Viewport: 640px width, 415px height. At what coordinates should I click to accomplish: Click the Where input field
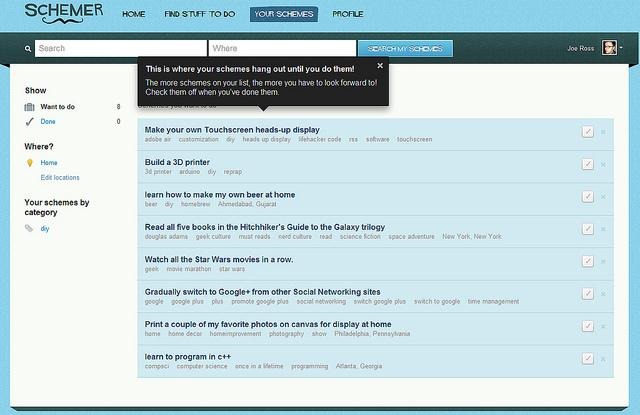pos(282,48)
